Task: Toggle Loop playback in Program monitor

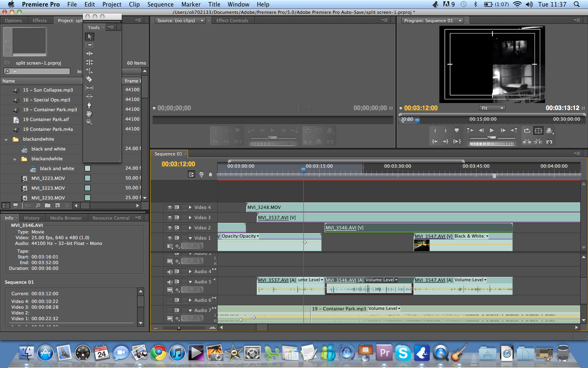Action: [527, 130]
